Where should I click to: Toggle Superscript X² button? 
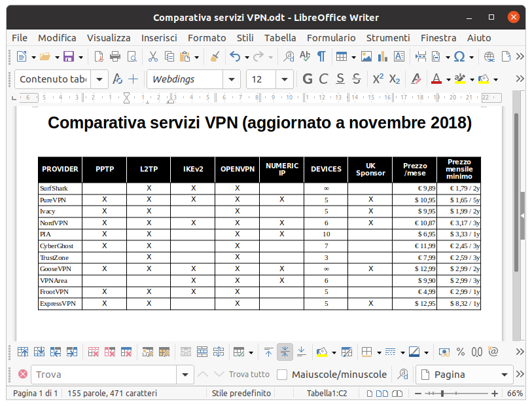click(378, 79)
